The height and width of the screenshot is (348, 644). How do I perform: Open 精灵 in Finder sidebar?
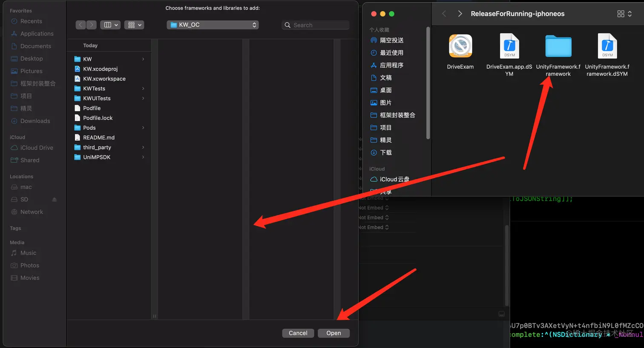[x=381, y=140]
